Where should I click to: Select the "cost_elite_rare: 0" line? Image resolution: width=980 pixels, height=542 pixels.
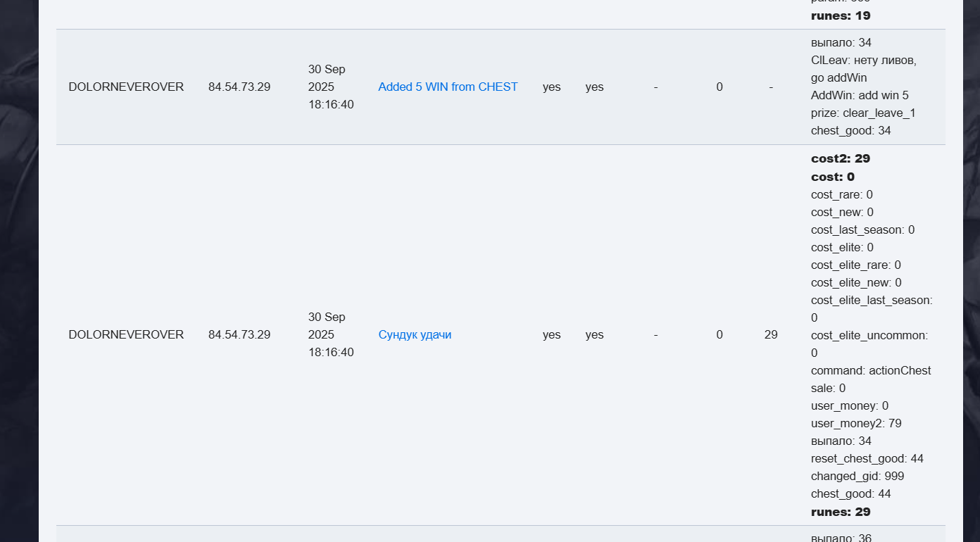(x=855, y=265)
